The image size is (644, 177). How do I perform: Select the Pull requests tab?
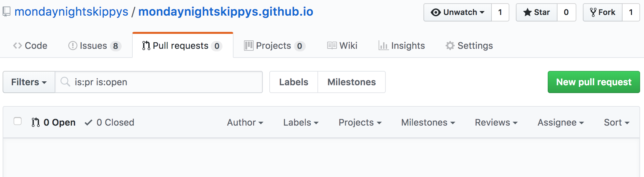pyautogui.click(x=183, y=46)
